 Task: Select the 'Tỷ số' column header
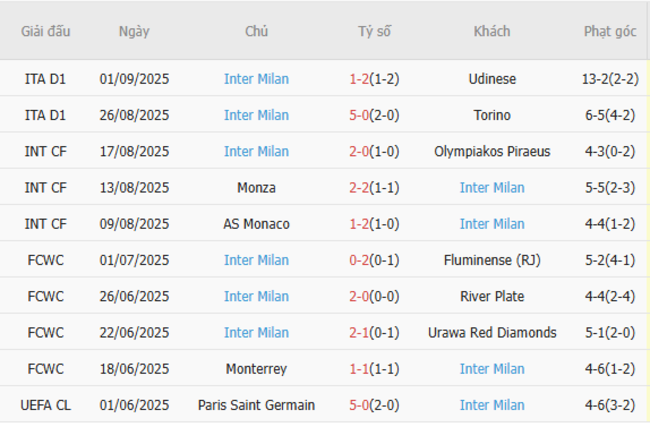tap(374, 31)
